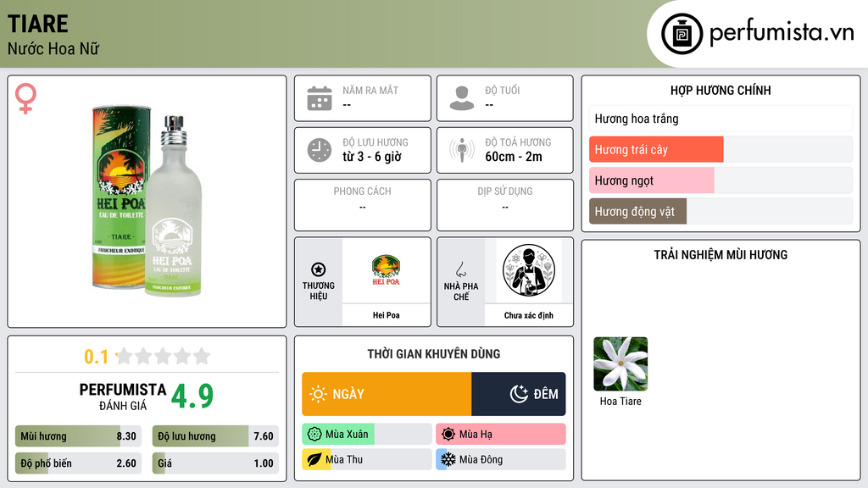Click the Nước Hoa Nữ subtitle
The width and height of the screenshot is (868, 488).
pyautogui.click(x=53, y=49)
